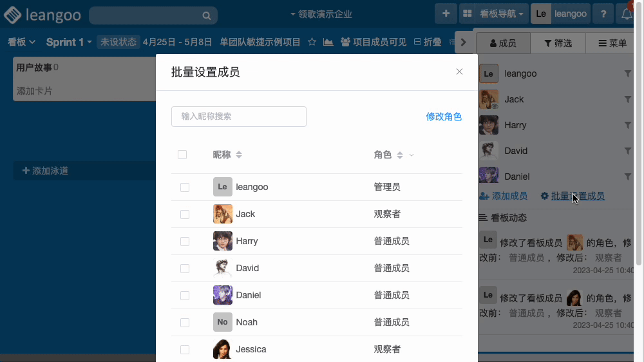This screenshot has width=644, height=362.
Task: Switch to the 筛选 tab
Action: click(x=558, y=43)
